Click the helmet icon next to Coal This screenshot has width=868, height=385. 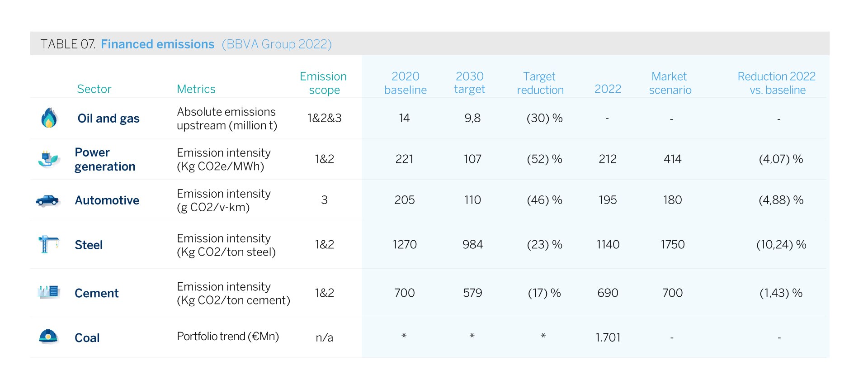(48, 337)
